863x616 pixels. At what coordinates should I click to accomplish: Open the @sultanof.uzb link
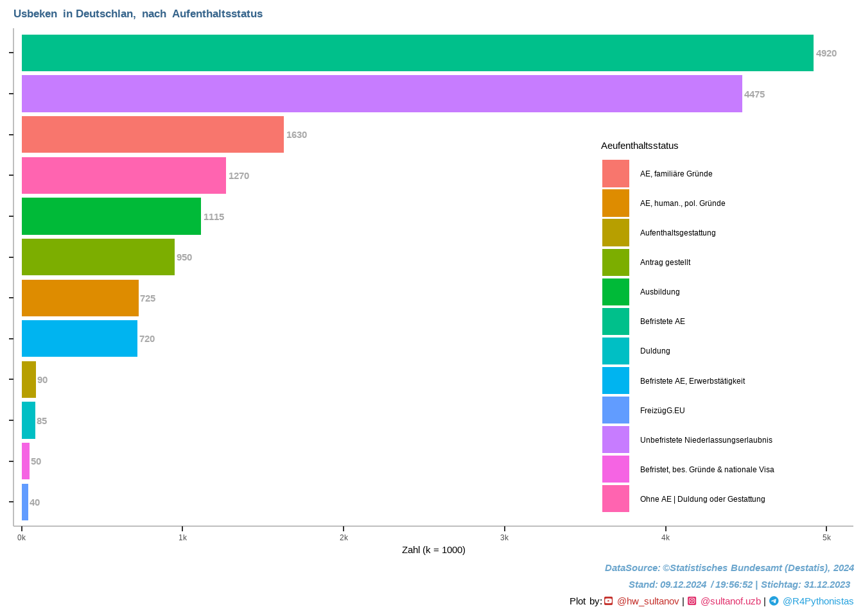coord(730,601)
